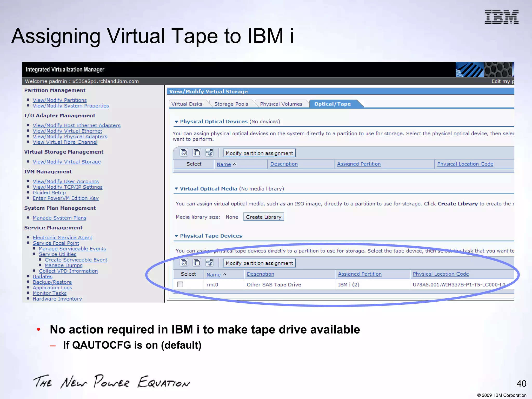Viewport: 532px width, 399px height.
Task: Click the Create Library button
Action: pyautogui.click(x=264, y=217)
